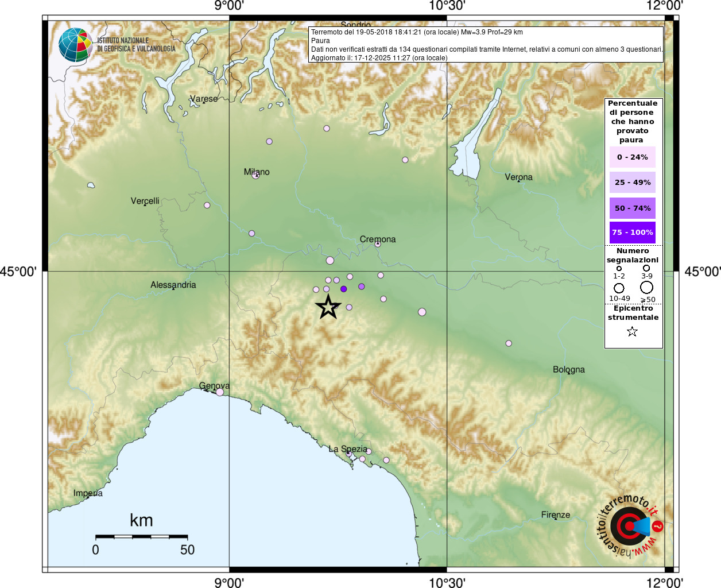Click the haisentitoilterremoto.it target logo
Screen dimensions: 721x588
[x=630, y=526]
